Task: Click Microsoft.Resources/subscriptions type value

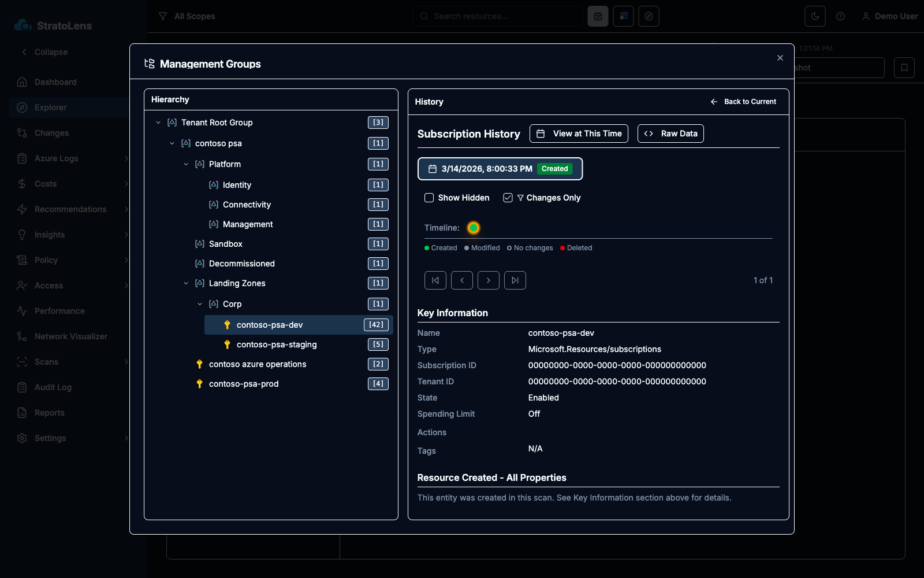Action: 595,349
